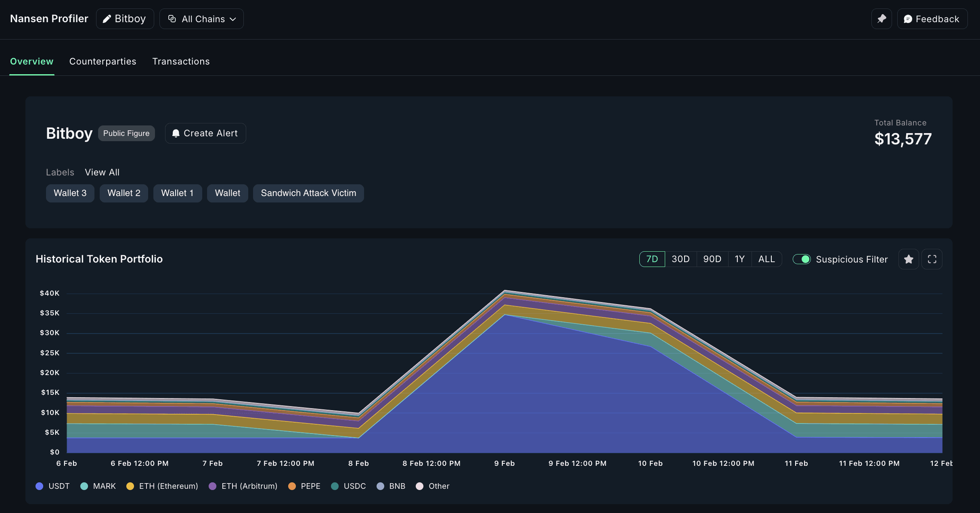The width and height of the screenshot is (980, 513).
Task: Open the All Chains dropdown
Action: point(202,19)
